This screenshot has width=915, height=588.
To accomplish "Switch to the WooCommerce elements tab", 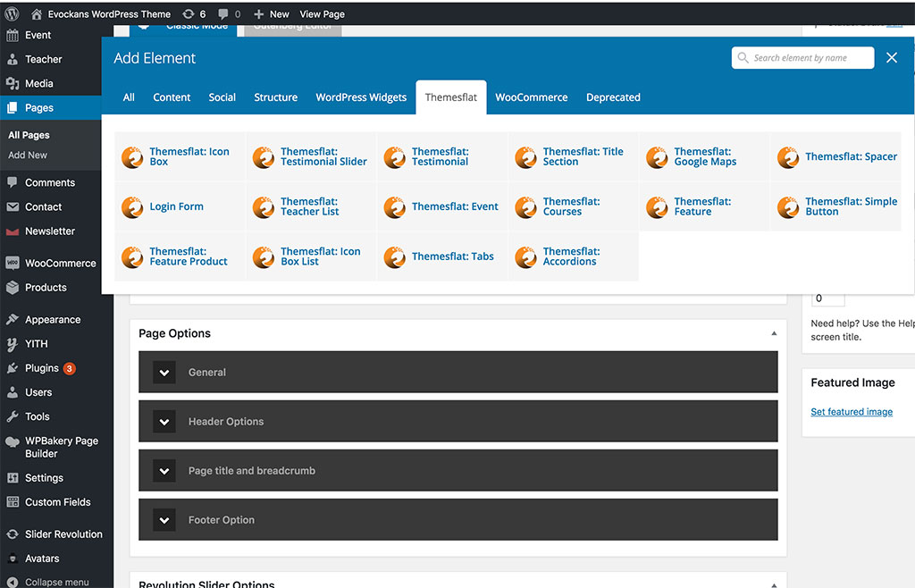I will point(532,97).
